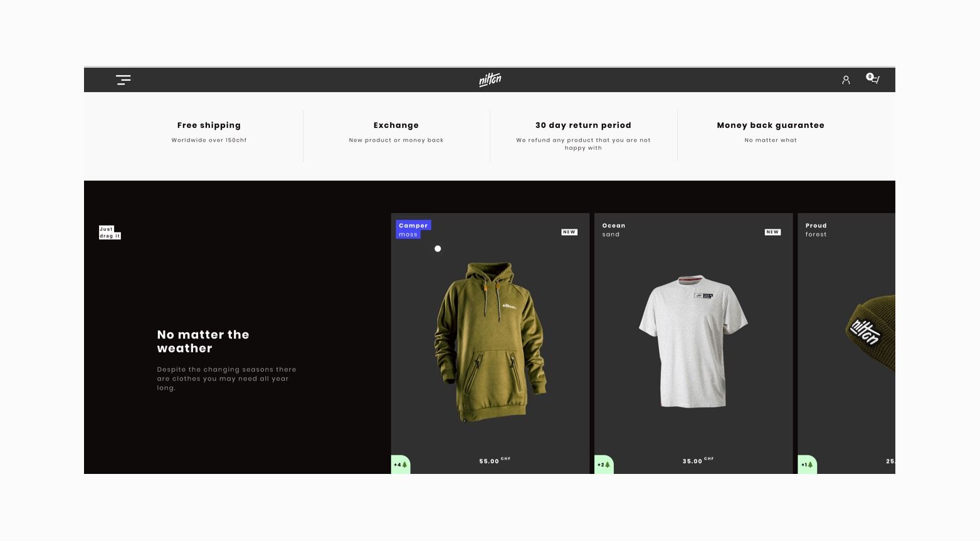Click the Money back guarantee heading
Image resolution: width=980 pixels, height=541 pixels.
coord(771,125)
